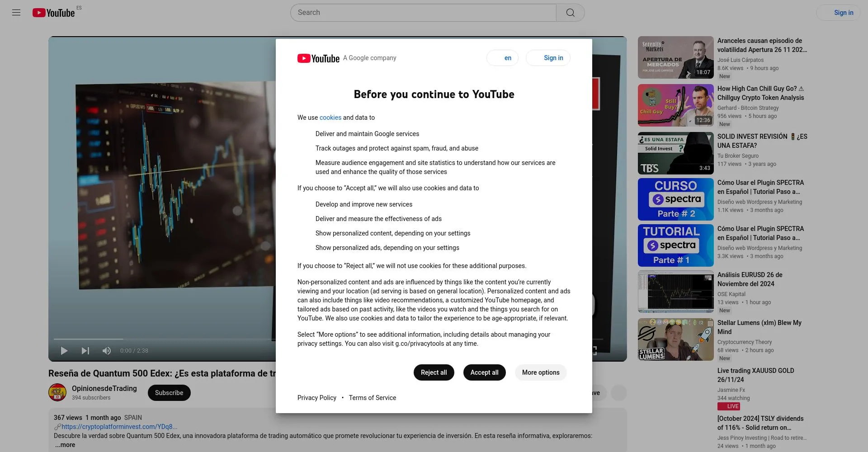The height and width of the screenshot is (452, 868).
Task: Open the Privacy Policy link
Action: click(x=317, y=398)
